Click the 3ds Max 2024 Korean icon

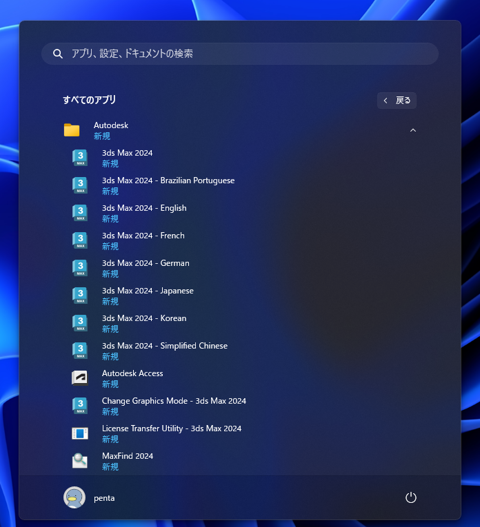[x=80, y=323]
